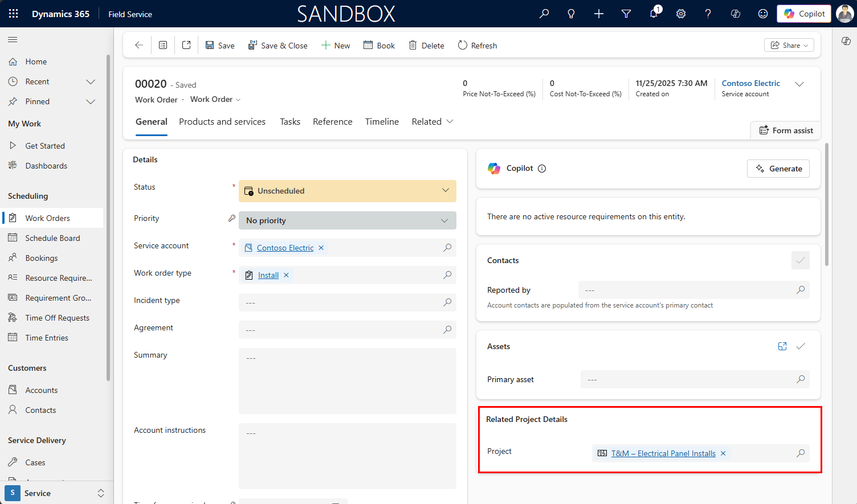
Task: Click the Copilot Generate button
Action: point(778,169)
